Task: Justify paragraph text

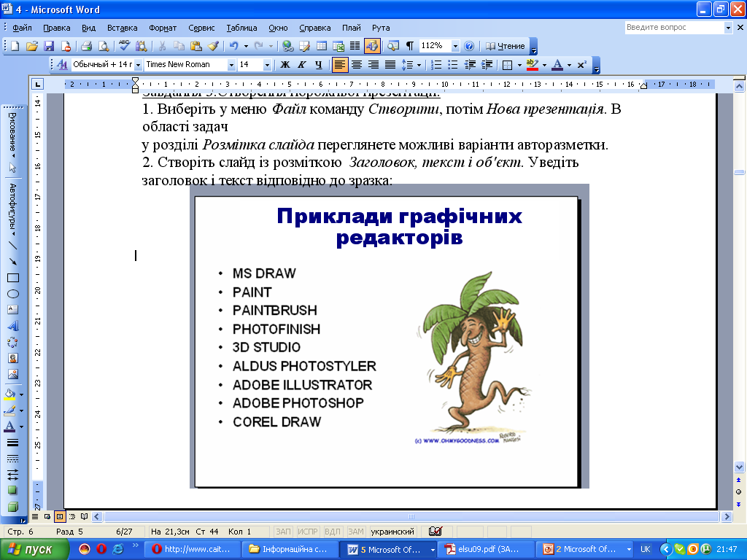Action: 390,65
